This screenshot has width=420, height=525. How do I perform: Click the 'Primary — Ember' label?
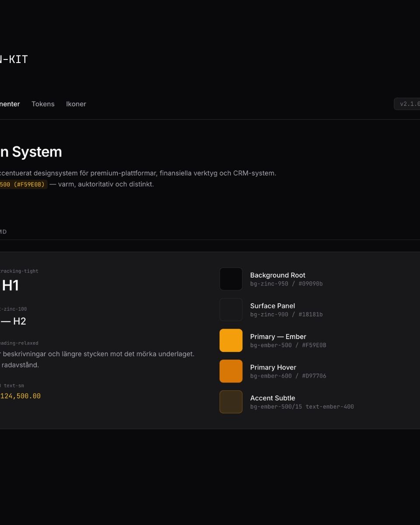(278, 336)
